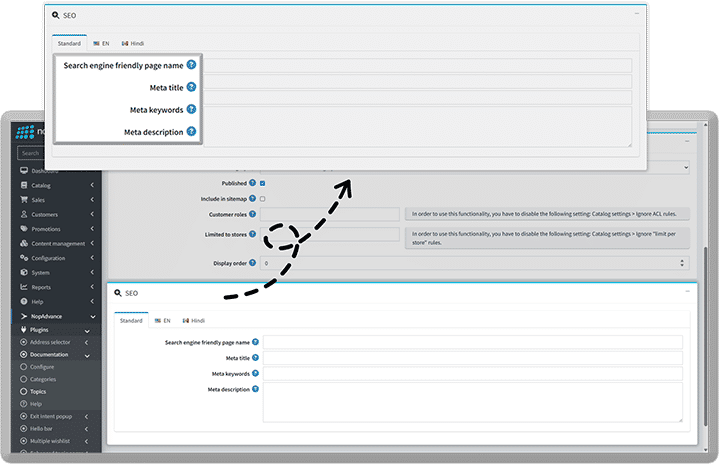Click enlarged help icon beside Meta title
Viewport: 720px width, 464px height.
coord(191,87)
